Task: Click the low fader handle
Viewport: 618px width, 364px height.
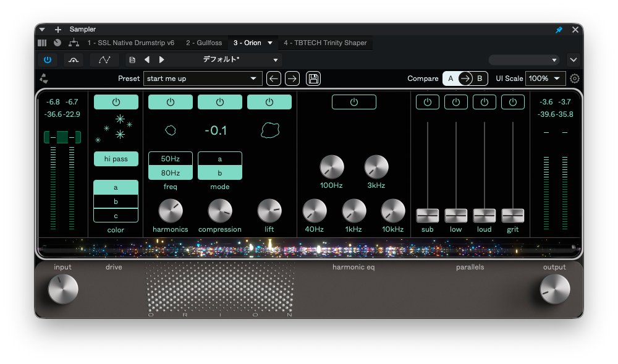Action: point(456,216)
